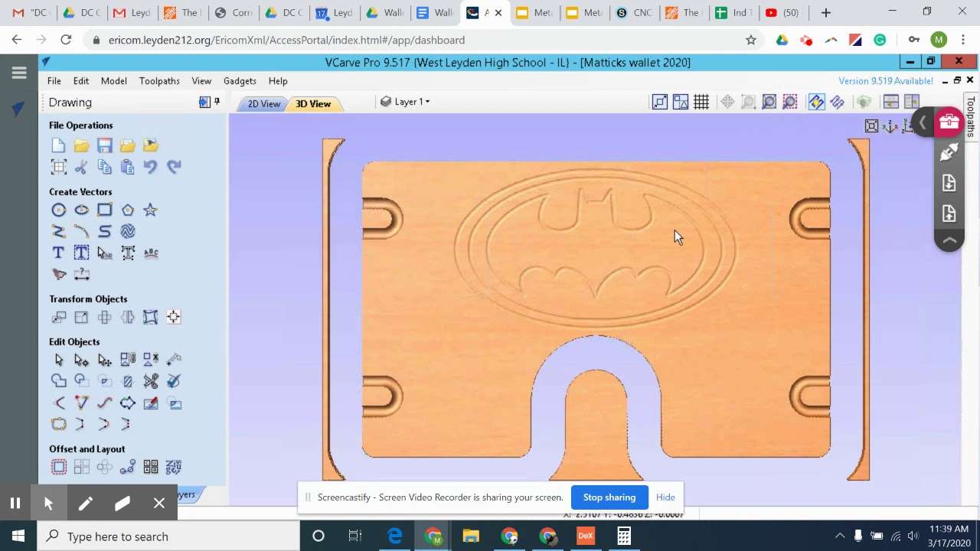Open the Layer 1 dropdown
The image size is (980, 551).
coord(405,102)
